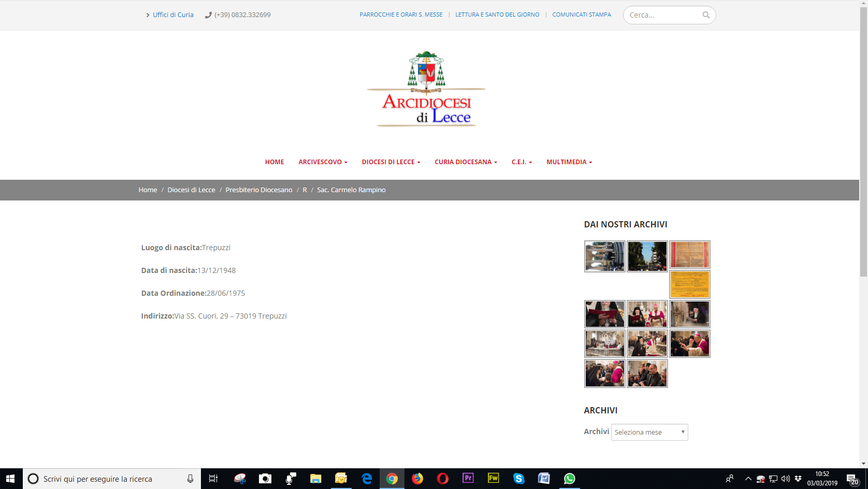Launch Opera browser from the taskbar
This screenshot has height=489, width=868.
click(443, 479)
